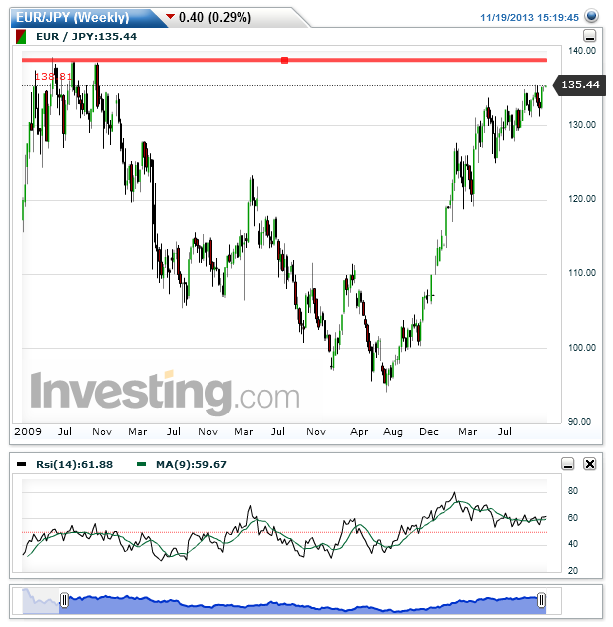613x627 pixels.
Task: Click the 130.00 price axis label
Action: click(x=582, y=125)
